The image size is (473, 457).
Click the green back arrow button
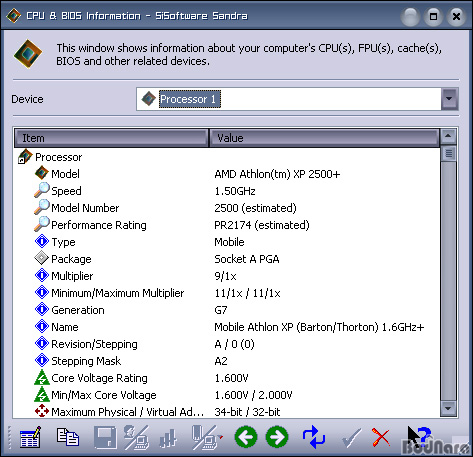click(x=246, y=437)
